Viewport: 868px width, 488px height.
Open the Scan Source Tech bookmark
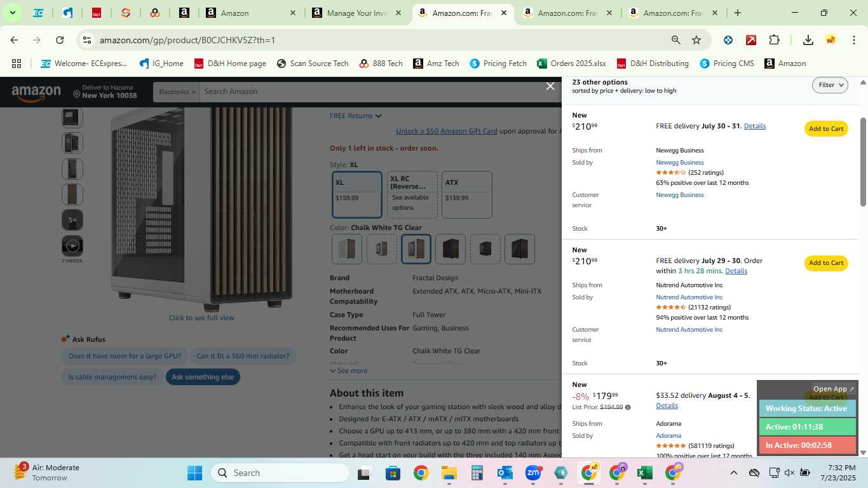312,64
